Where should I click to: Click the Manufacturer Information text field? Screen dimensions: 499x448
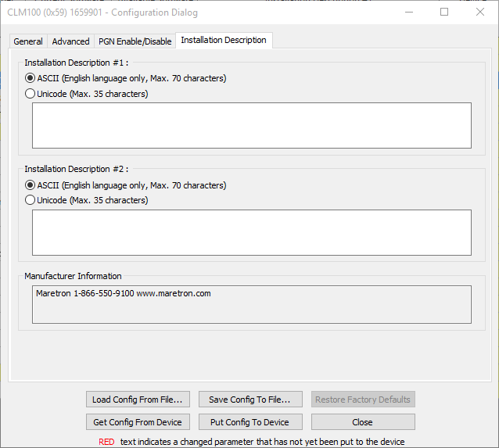tap(251, 304)
